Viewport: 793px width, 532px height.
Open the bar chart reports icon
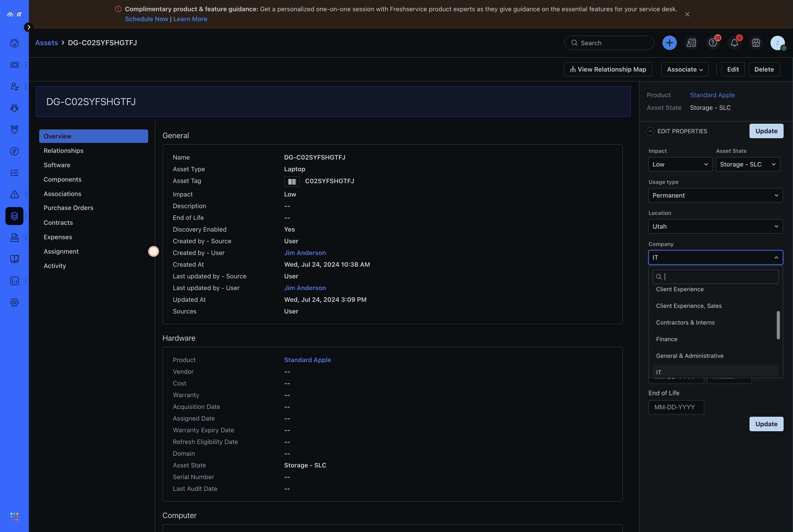14,281
